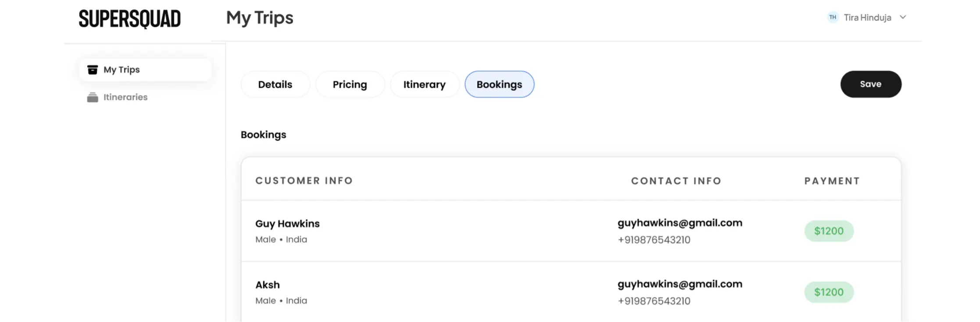The width and height of the screenshot is (980, 322).
Task: Click the Aksh customer name
Action: point(268,285)
